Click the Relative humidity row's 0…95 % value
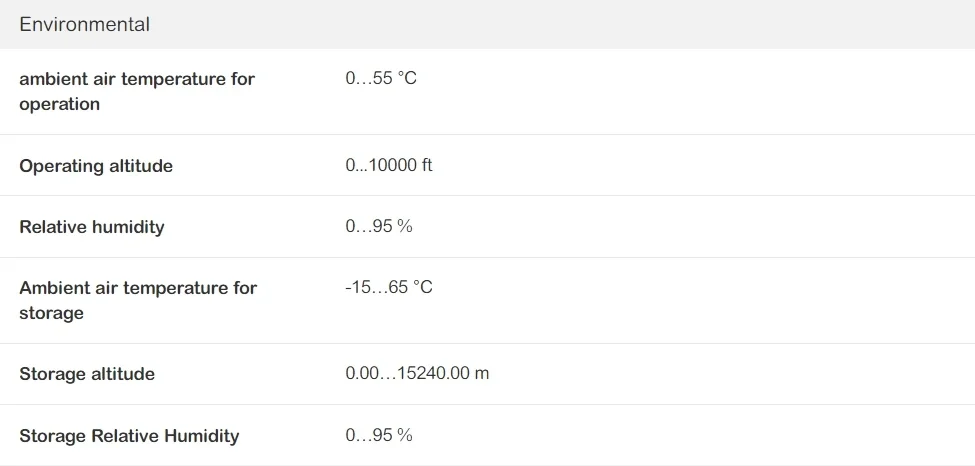975x466 pixels. 379,226
